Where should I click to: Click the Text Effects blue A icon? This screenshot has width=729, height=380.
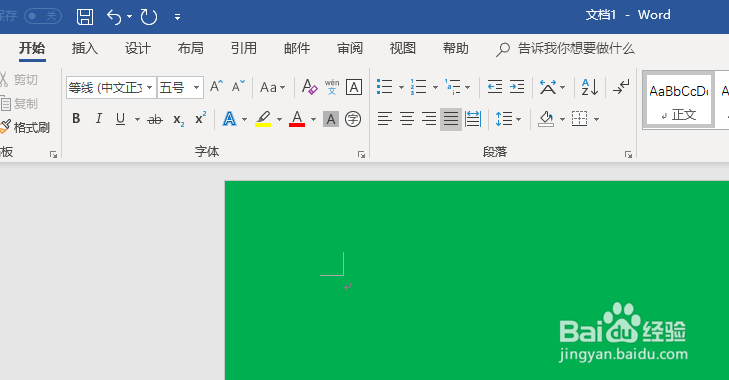point(229,119)
